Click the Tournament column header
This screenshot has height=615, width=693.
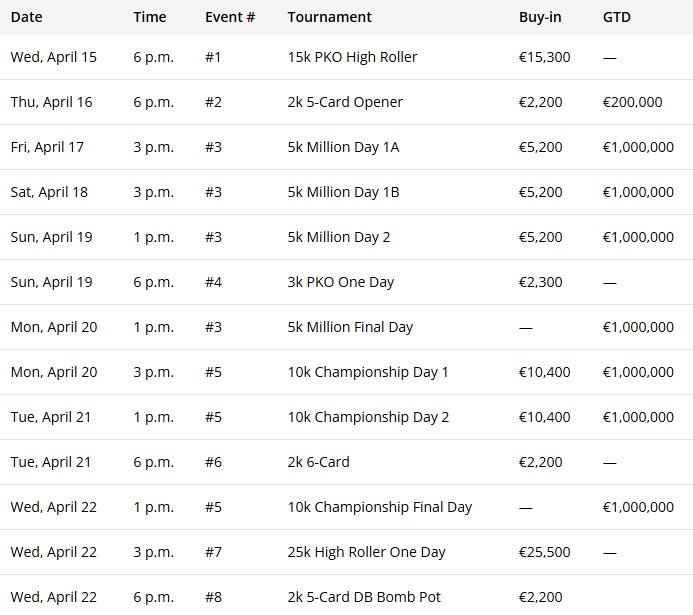coord(329,17)
